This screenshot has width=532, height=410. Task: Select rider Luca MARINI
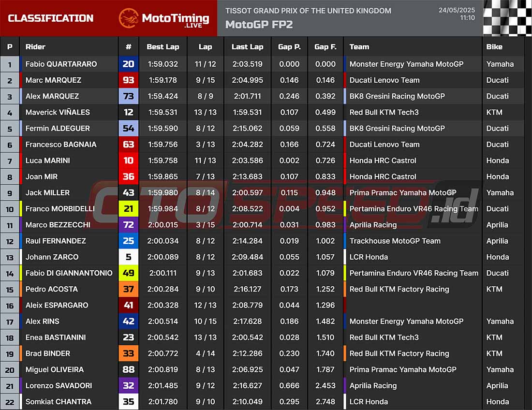click(x=48, y=161)
